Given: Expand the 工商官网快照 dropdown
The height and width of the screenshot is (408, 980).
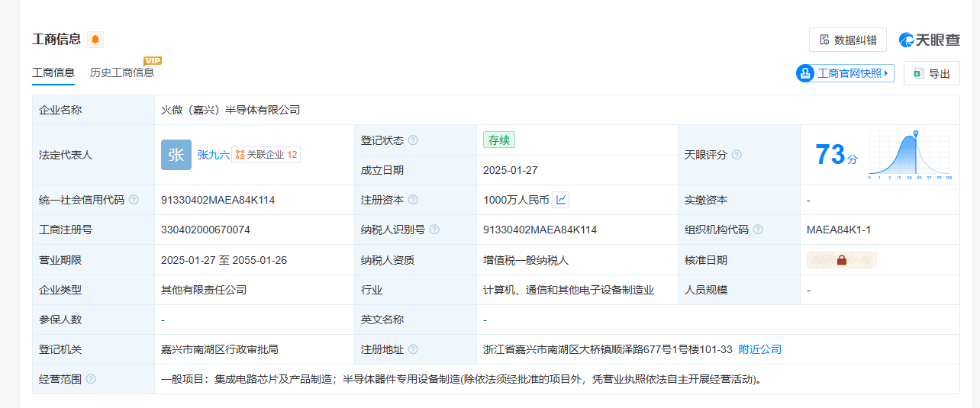Looking at the screenshot, I should pyautogui.click(x=845, y=73).
